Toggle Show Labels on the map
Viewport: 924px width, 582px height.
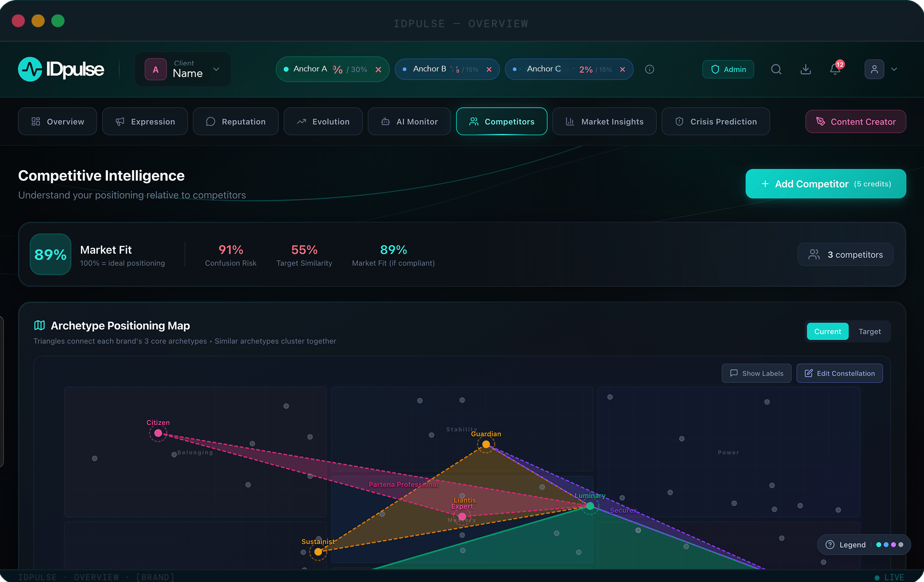click(x=756, y=373)
